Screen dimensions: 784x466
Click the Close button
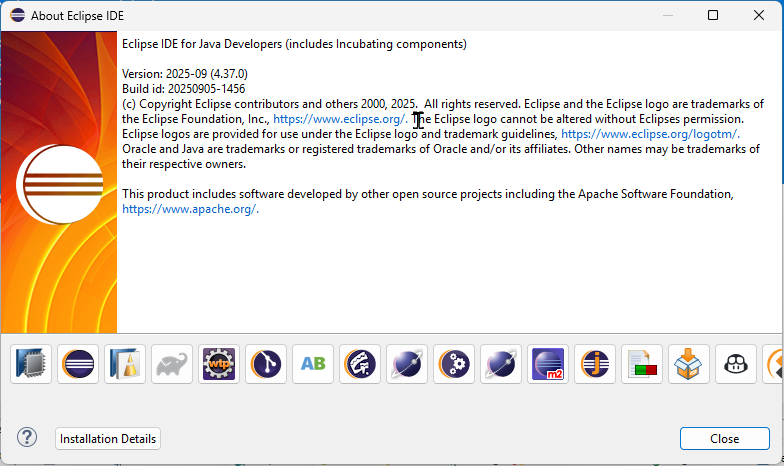coord(724,438)
